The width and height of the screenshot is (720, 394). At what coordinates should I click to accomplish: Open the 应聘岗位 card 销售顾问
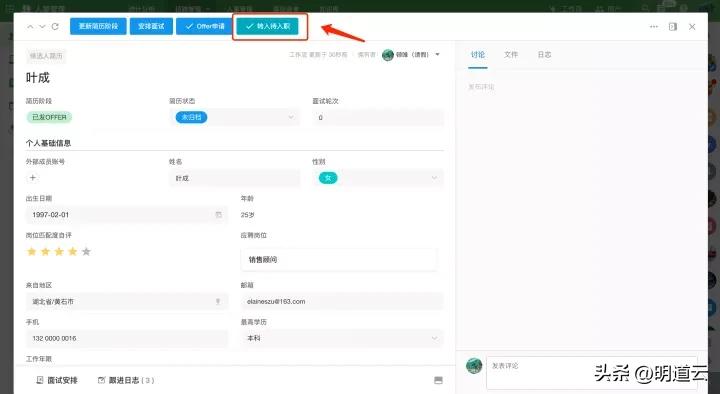(x=339, y=259)
